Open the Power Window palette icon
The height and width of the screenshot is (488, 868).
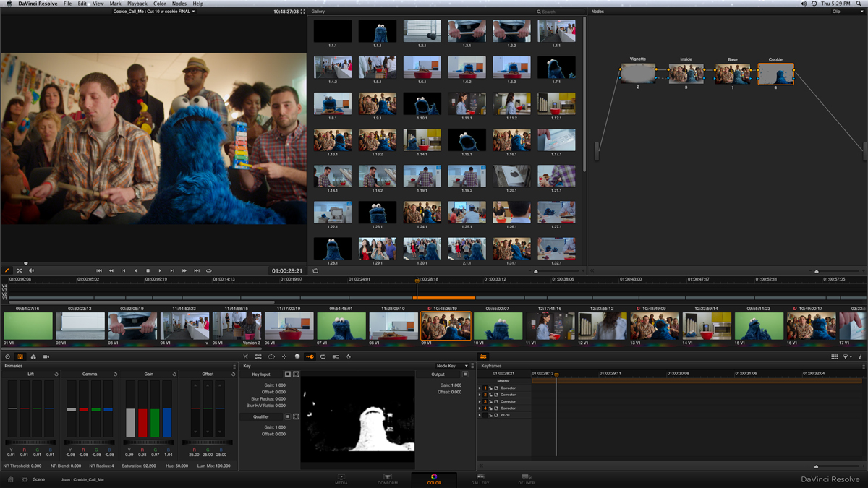tap(271, 356)
